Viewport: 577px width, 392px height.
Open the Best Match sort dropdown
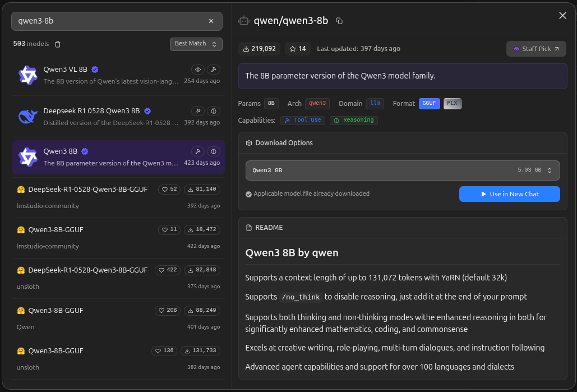tap(196, 44)
